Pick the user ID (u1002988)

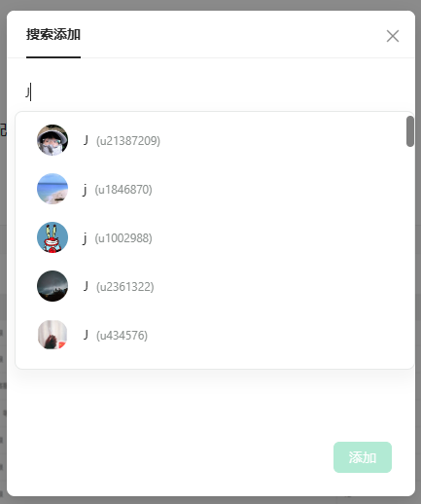123,238
